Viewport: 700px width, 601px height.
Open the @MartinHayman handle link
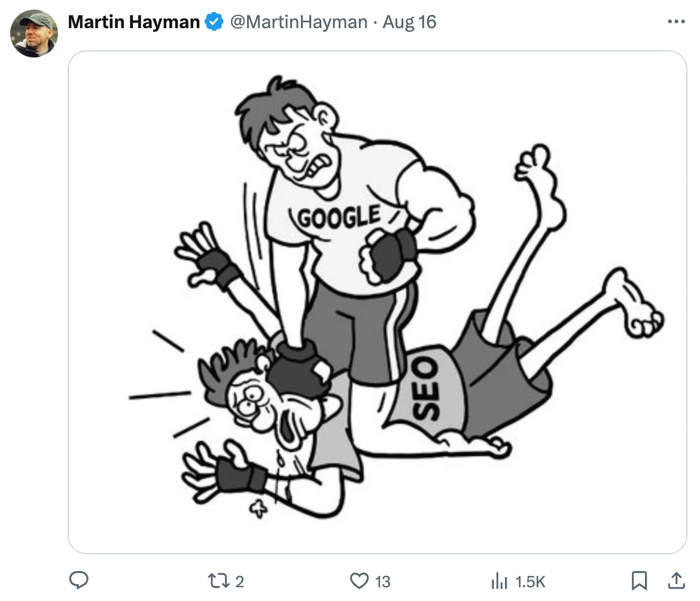pyautogui.click(x=299, y=22)
